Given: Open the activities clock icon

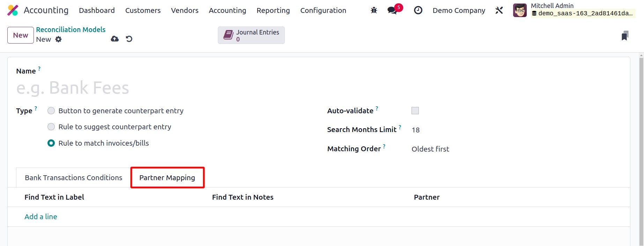Looking at the screenshot, I should [418, 10].
